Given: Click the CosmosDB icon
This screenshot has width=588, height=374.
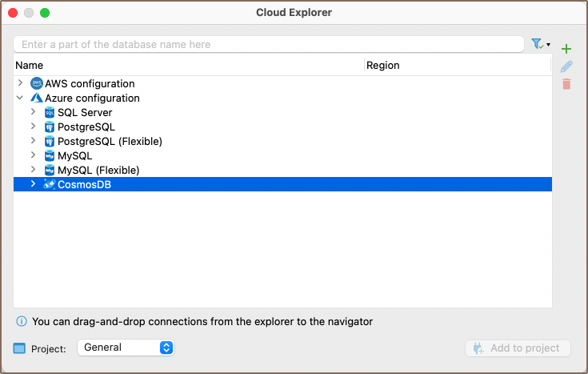Looking at the screenshot, I should [50, 185].
